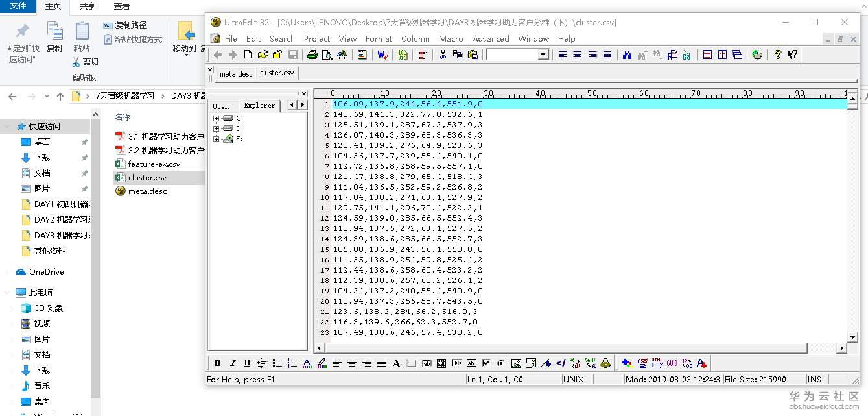Click left scroll arrow of file view tabs
This screenshot has height=416, width=868.
click(292, 104)
